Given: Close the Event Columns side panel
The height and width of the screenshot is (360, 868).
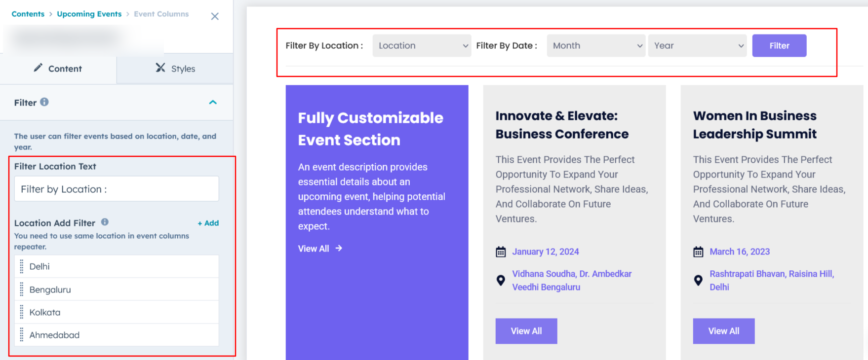Looking at the screenshot, I should [215, 16].
